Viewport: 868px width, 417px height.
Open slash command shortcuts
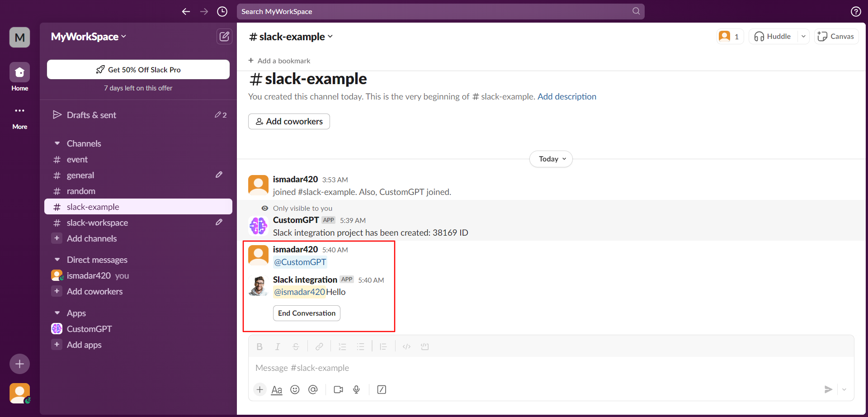coord(382,389)
